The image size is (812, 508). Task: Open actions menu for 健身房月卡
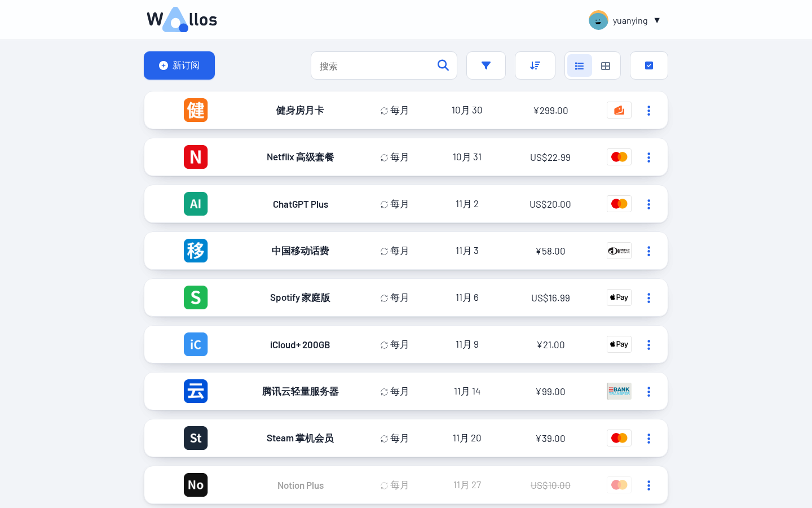[x=649, y=111]
